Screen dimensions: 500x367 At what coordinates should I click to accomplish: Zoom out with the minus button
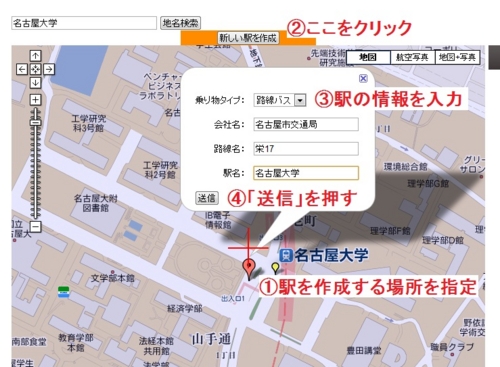(x=35, y=227)
